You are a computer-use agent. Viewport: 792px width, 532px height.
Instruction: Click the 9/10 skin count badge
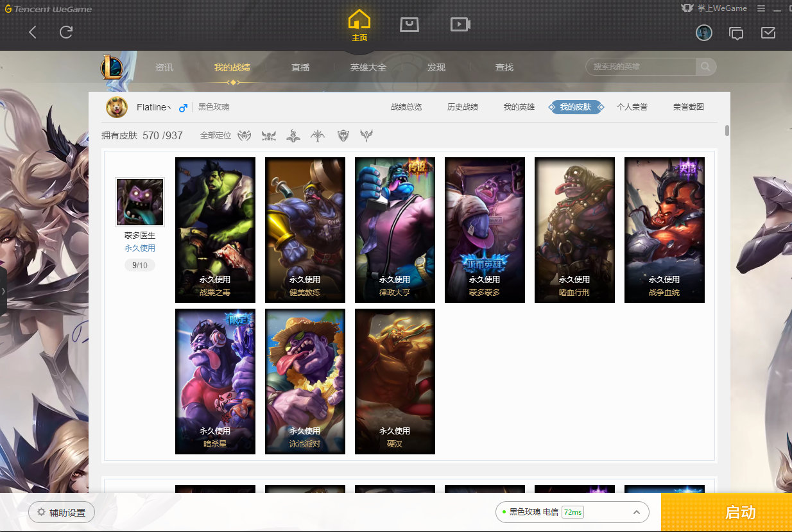pos(140,265)
